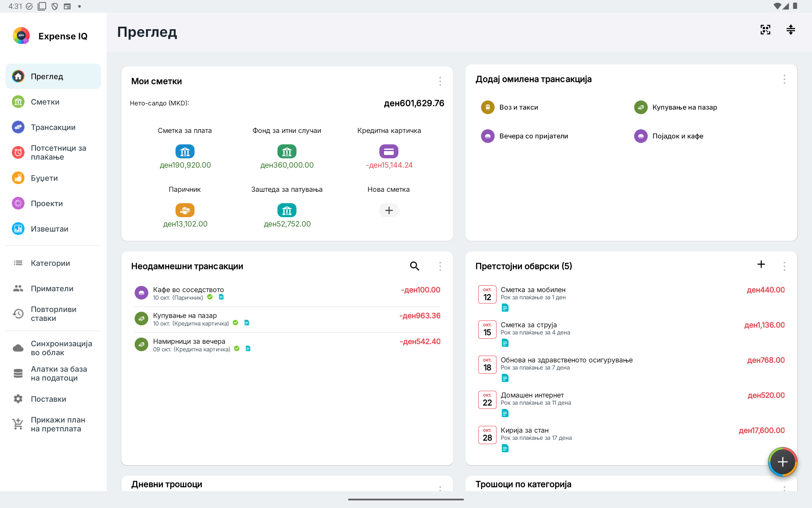Open overflow menu of Додај омилена трансакција card
Viewport: 812px width, 508px height.
784,79
